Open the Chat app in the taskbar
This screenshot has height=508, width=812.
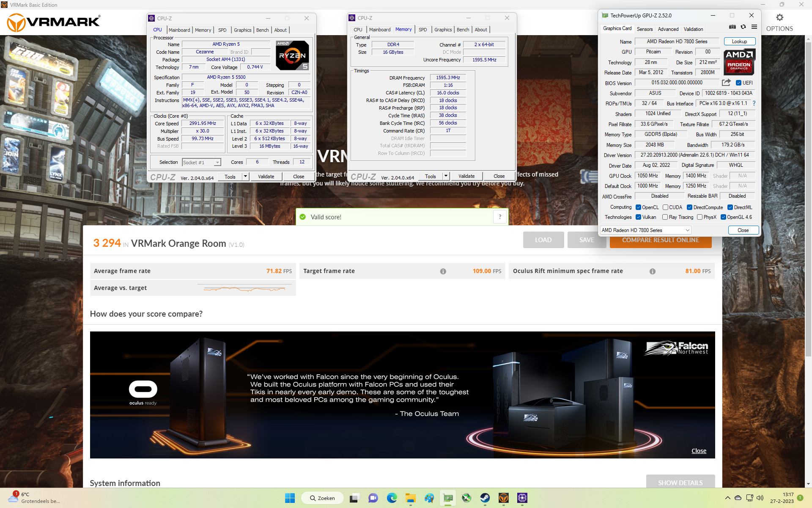[x=373, y=498]
